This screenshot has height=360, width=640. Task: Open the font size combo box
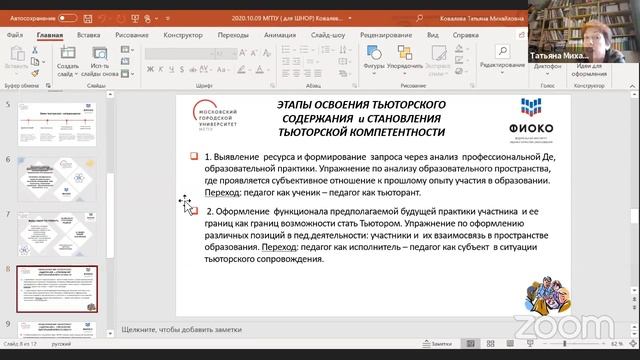[226, 53]
